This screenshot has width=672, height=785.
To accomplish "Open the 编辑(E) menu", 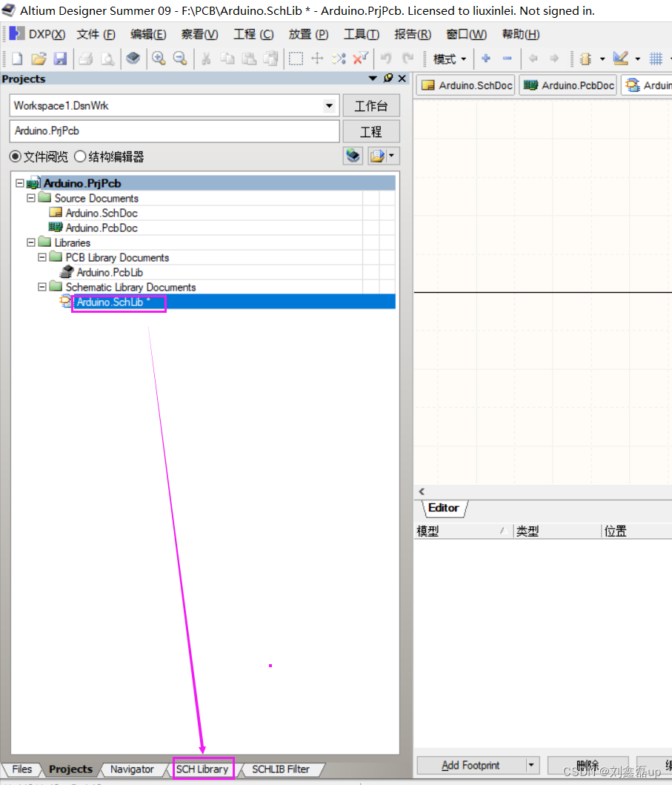I will point(148,34).
